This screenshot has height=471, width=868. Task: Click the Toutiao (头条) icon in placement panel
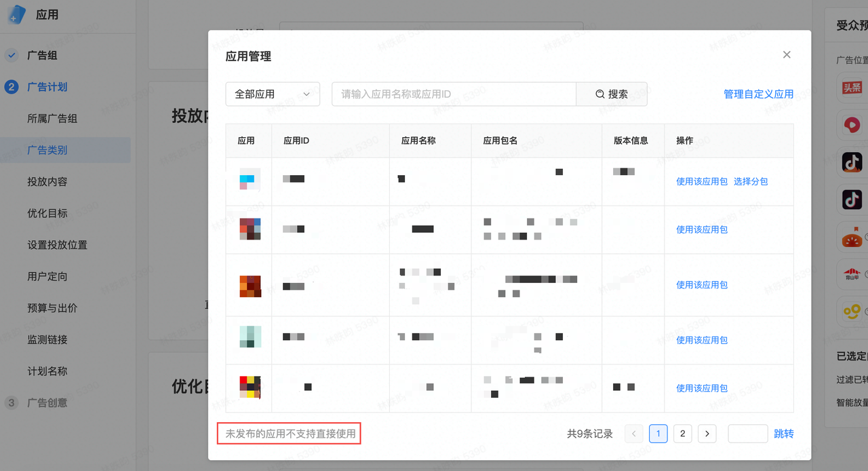[x=852, y=87]
